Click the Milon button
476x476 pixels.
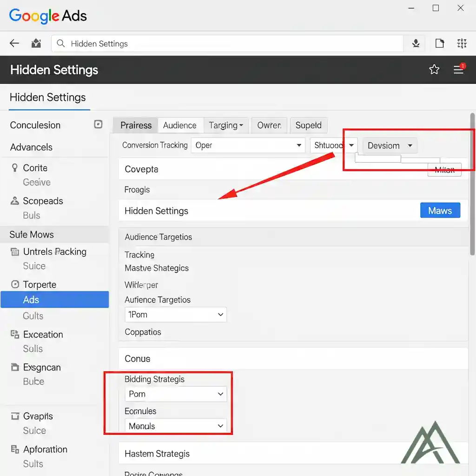click(444, 170)
